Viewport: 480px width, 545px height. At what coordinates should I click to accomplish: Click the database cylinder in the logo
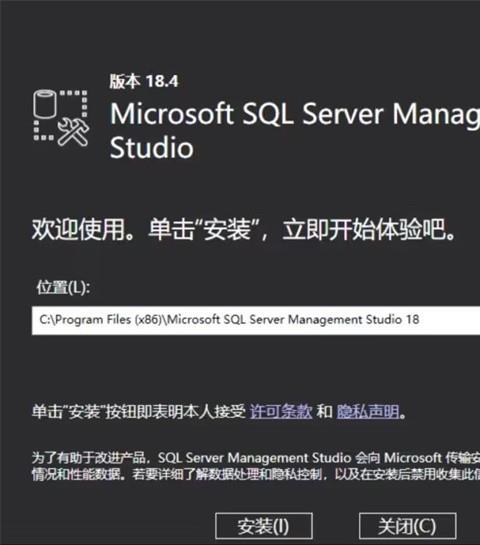tap(44, 104)
